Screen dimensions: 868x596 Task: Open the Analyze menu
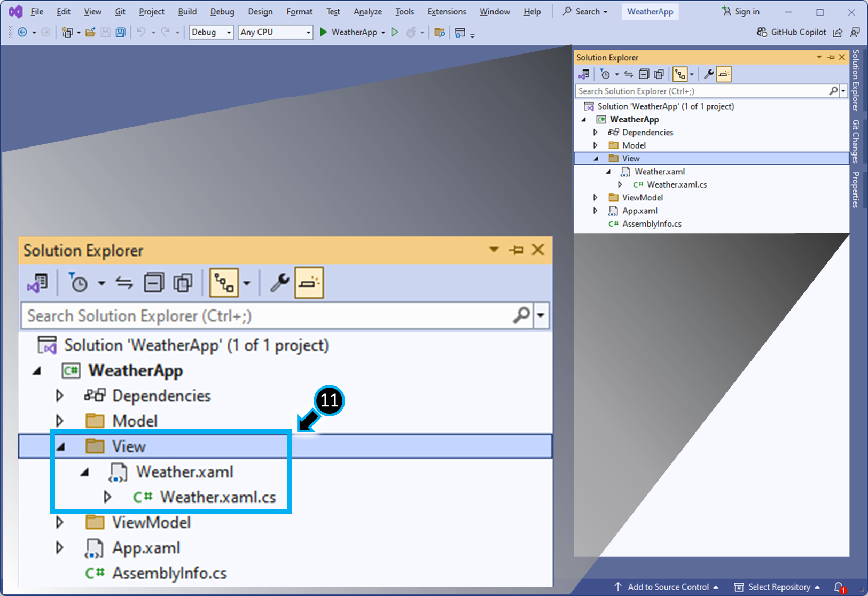(367, 11)
